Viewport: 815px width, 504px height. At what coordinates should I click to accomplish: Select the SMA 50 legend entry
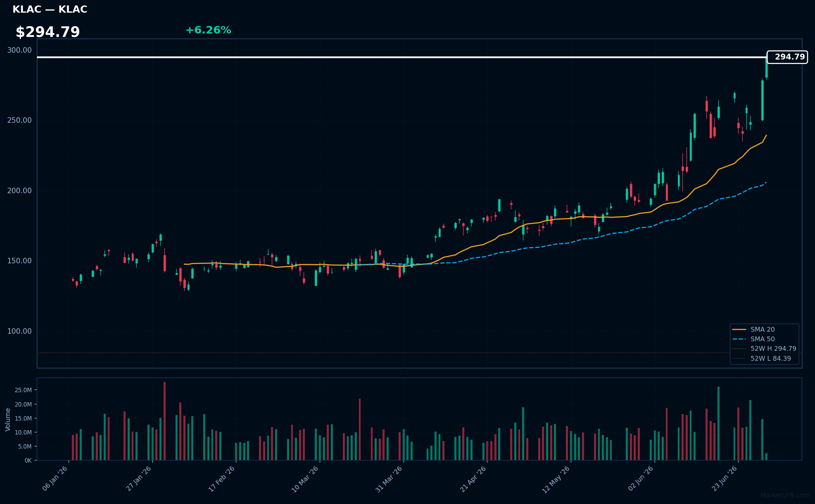754,339
